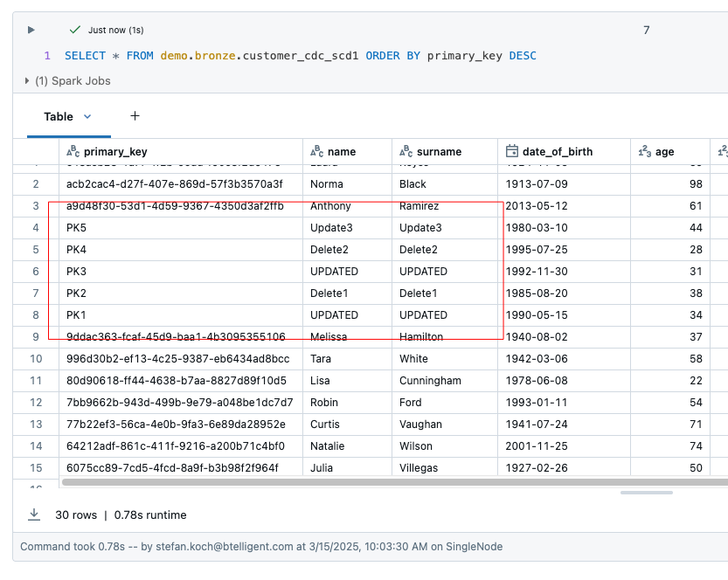Click row number 10 in the table
Image resolution: width=728 pixels, height=580 pixels.
pos(36,359)
